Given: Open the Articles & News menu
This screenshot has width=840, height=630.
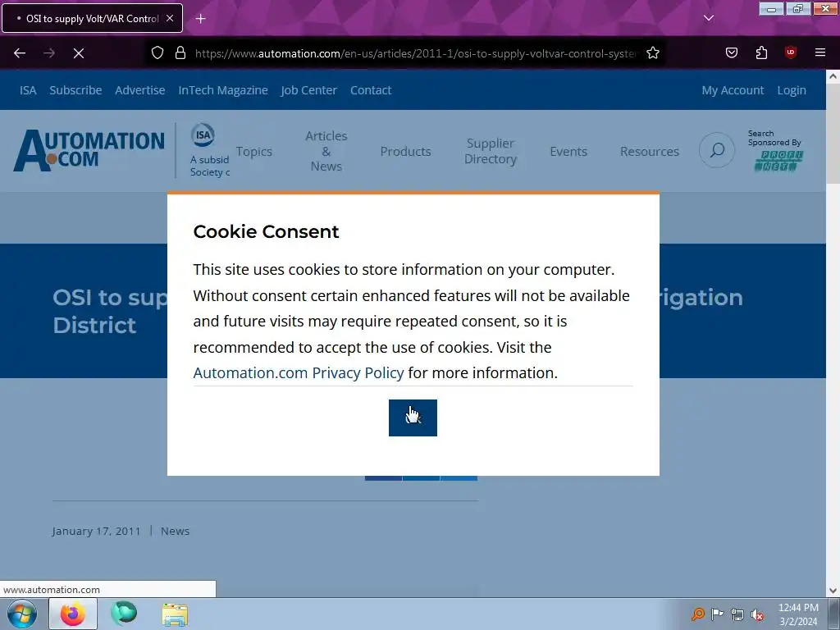Looking at the screenshot, I should point(326,151).
